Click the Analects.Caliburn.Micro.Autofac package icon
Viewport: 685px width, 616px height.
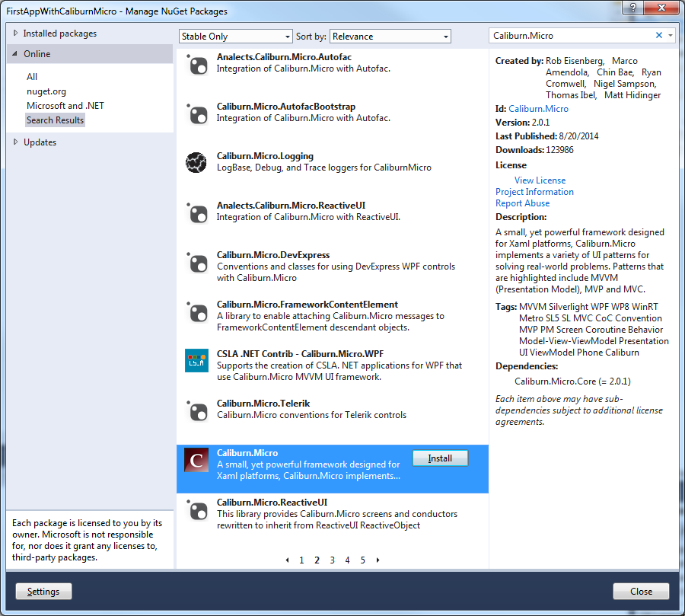pos(197,65)
